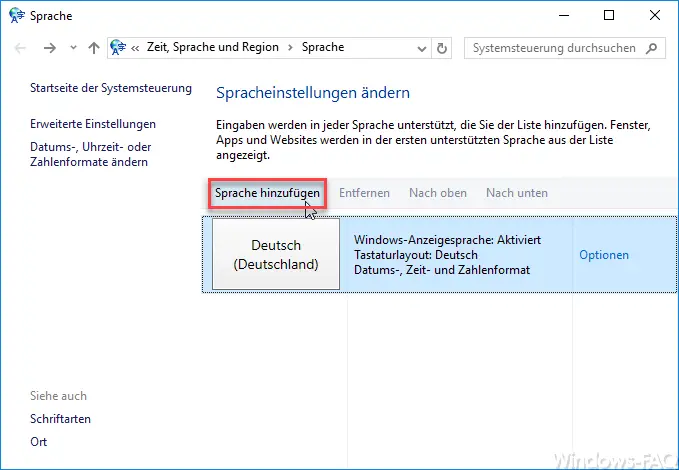Select the Deutsch (Deutschland) language tile
The image size is (679, 470).
pyautogui.click(x=276, y=254)
